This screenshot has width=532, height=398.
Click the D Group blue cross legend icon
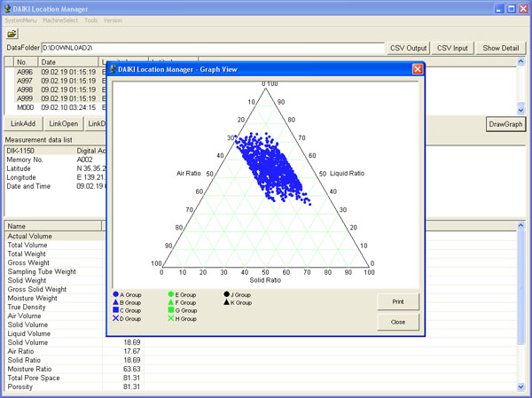pyautogui.click(x=115, y=318)
